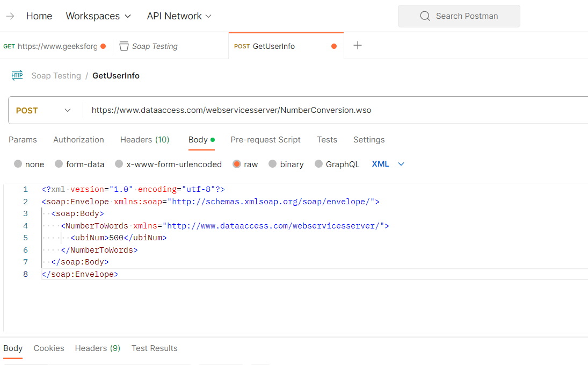Click the plus icon to open a new tab
This screenshot has width=588, height=365.
tap(358, 46)
